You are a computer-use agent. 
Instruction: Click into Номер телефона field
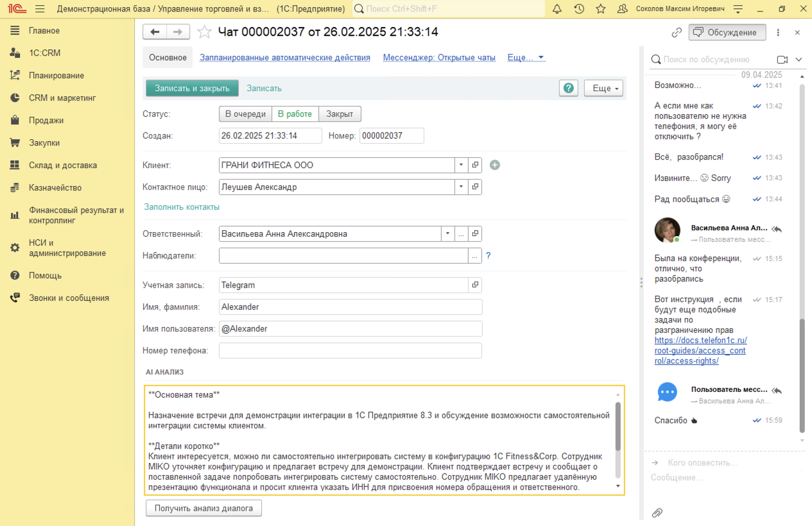point(350,351)
